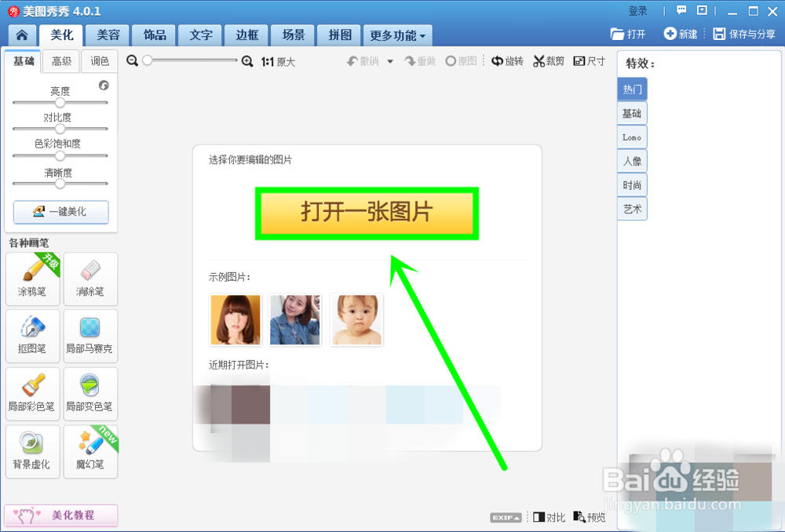The height and width of the screenshot is (532, 785).
Task: Switch to the 边框 tab
Action: point(246,35)
